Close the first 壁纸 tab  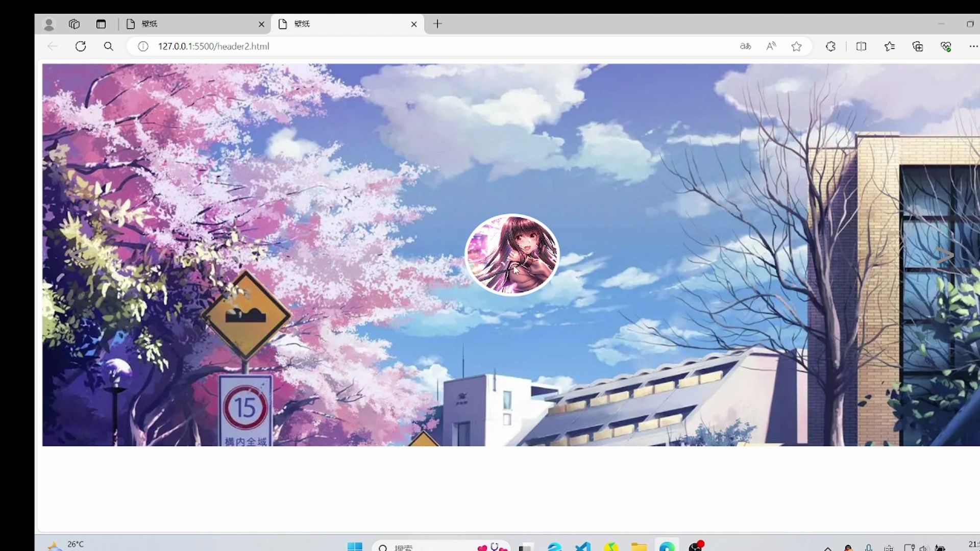261,24
